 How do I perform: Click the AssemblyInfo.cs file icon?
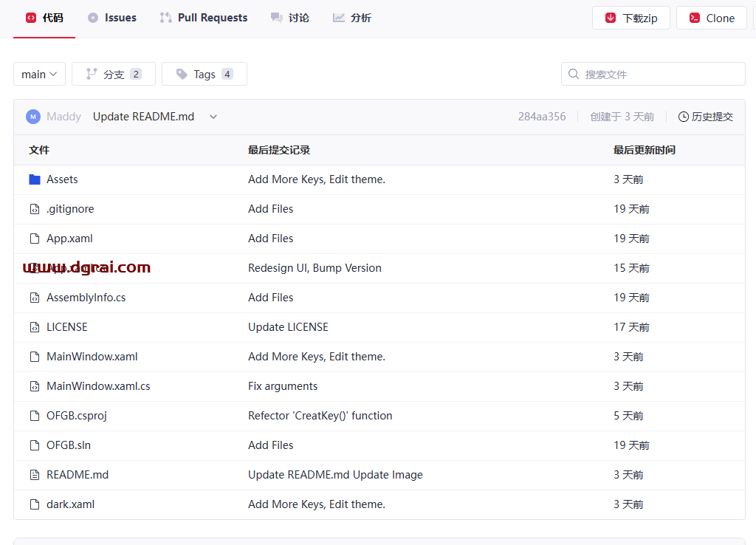point(35,298)
